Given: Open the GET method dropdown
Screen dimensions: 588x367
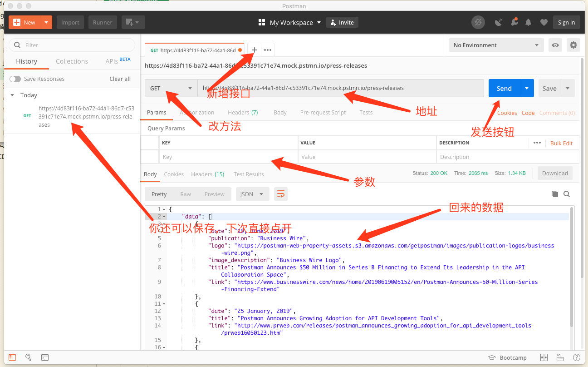Looking at the screenshot, I should [171, 88].
